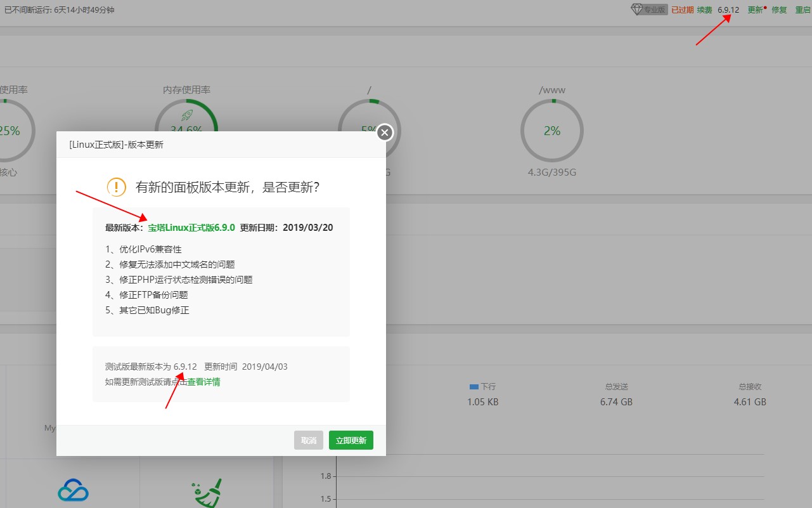This screenshot has height=508, width=812.
Task: Click the 其它已知Bug修正 changelog line
Action: coord(147,310)
